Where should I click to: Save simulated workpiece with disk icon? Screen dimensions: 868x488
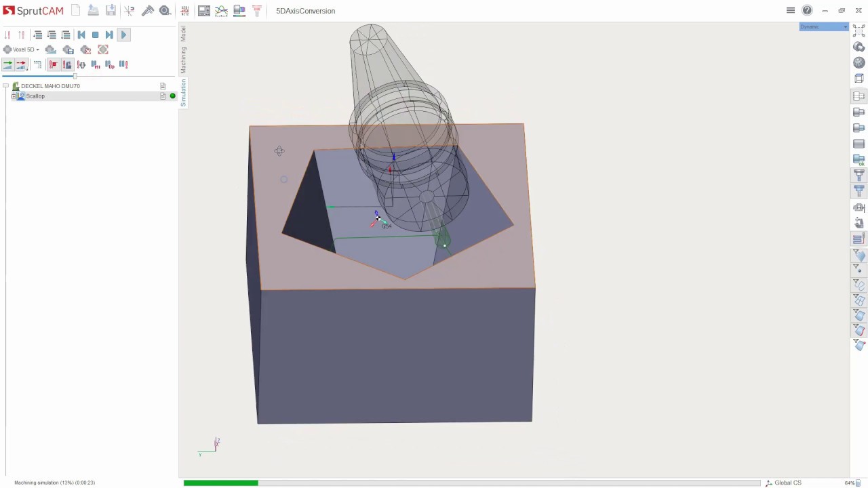[68, 49]
